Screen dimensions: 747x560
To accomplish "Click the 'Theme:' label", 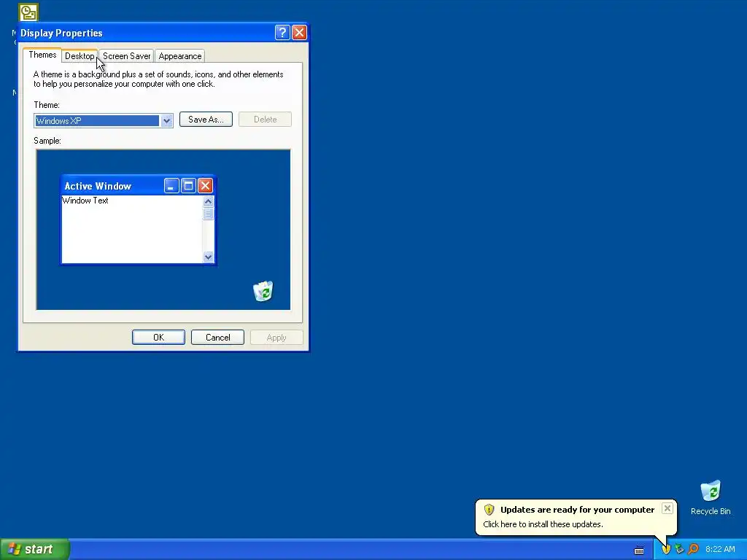I will coord(47,105).
